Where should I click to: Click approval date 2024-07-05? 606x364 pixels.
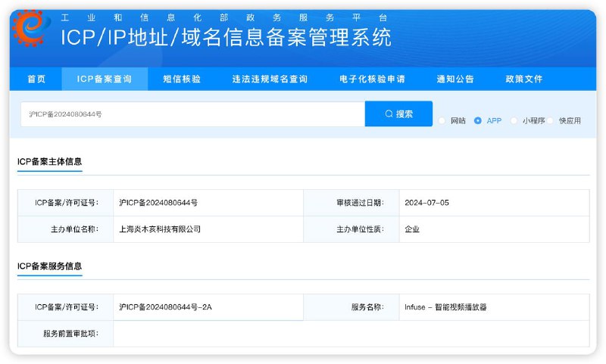[x=426, y=203]
